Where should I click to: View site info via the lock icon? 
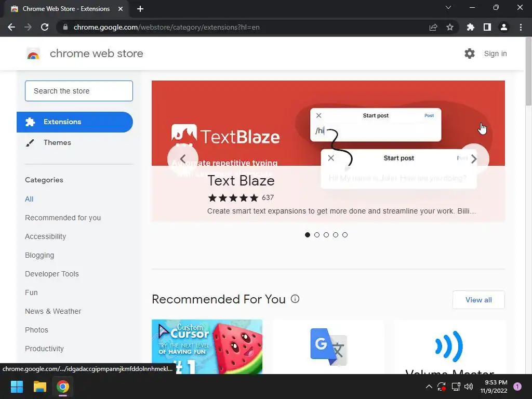pos(65,27)
